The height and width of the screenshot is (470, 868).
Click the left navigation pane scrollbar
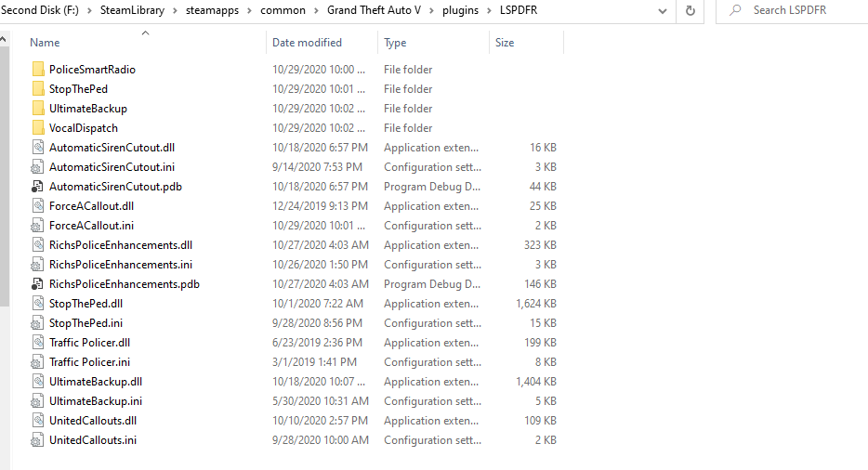click(4, 186)
